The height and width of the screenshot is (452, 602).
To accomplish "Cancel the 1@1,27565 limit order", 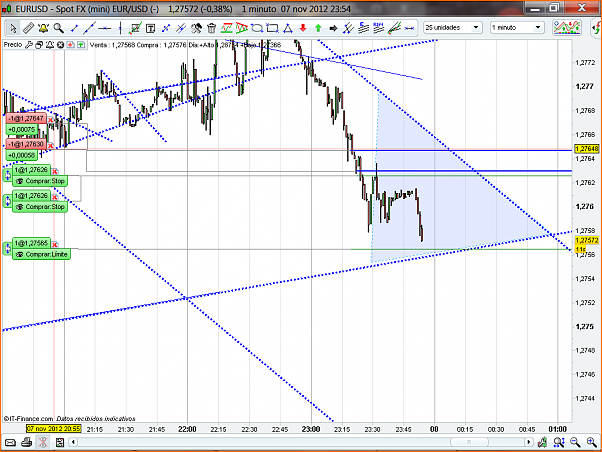I will click(x=55, y=245).
